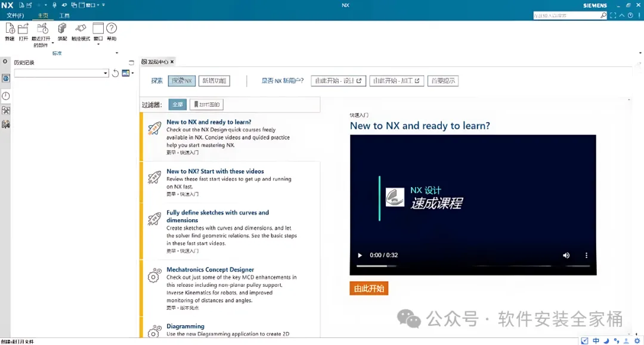Click the 新建 (New) file icon
644x345 pixels.
click(10, 29)
